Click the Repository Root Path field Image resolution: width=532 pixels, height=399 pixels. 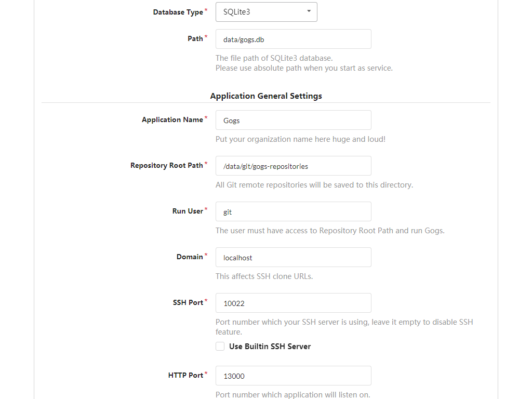coord(293,166)
